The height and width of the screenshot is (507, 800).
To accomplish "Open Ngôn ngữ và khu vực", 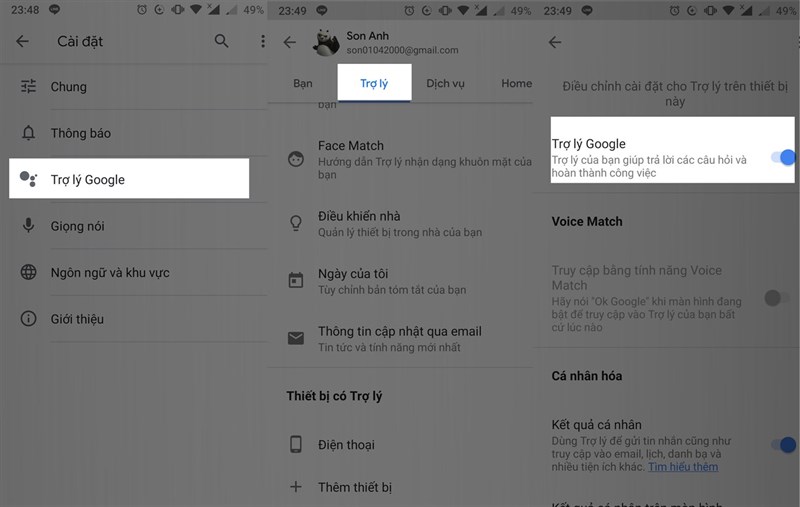I will (x=134, y=272).
